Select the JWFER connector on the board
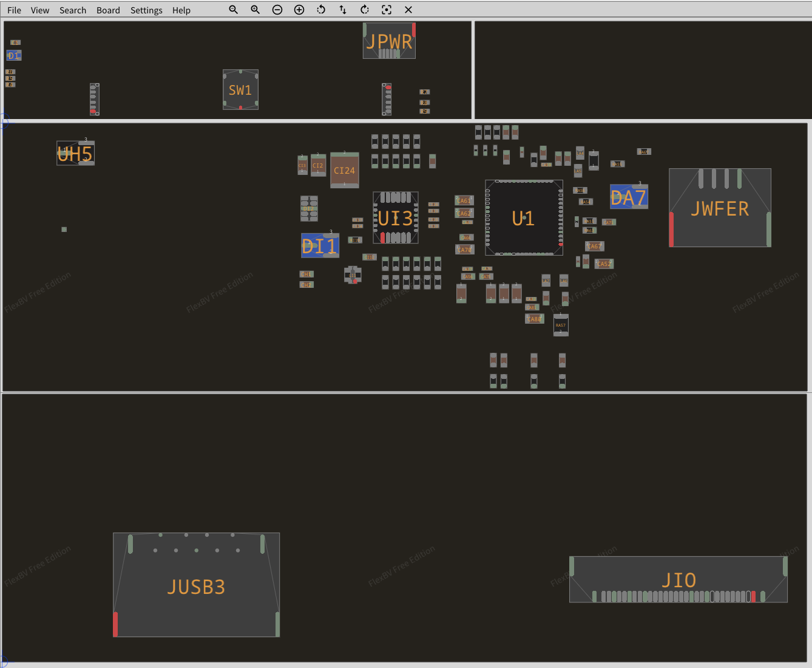Viewport: 812px width, 668px height. 720,208
